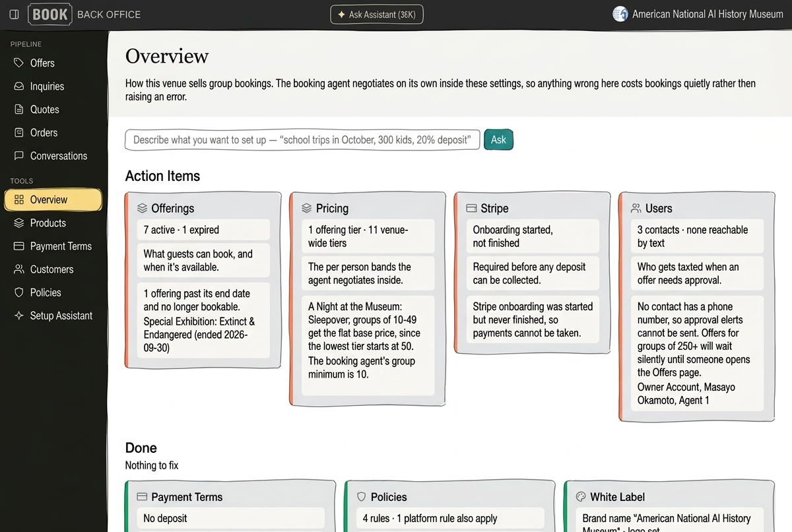Open Payment Terms in the sidebar
The height and width of the screenshot is (532, 792).
point(53,246)
